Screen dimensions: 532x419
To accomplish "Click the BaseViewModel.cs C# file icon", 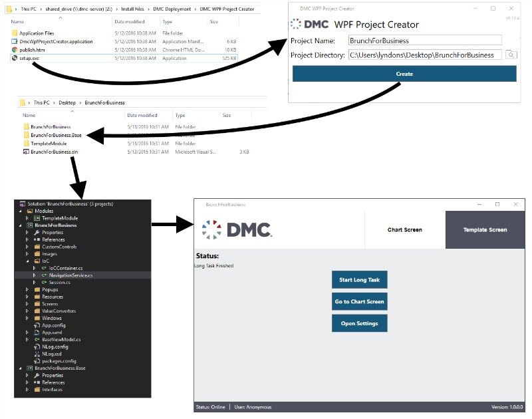I will tap(37, 339).
